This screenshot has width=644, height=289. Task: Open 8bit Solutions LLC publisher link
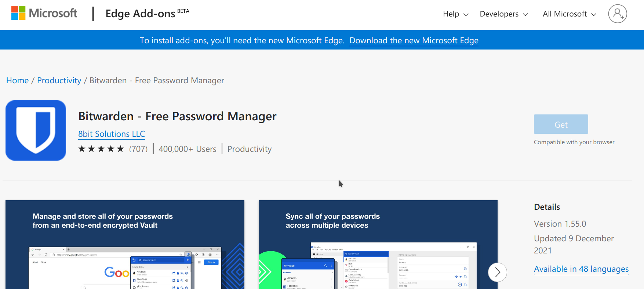pyautogui.click(x=112, y=134)
